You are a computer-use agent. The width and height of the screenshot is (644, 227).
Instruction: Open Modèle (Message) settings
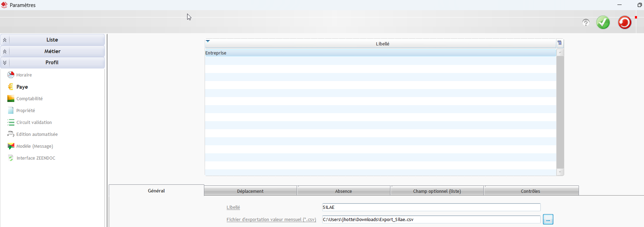[35, 146]
